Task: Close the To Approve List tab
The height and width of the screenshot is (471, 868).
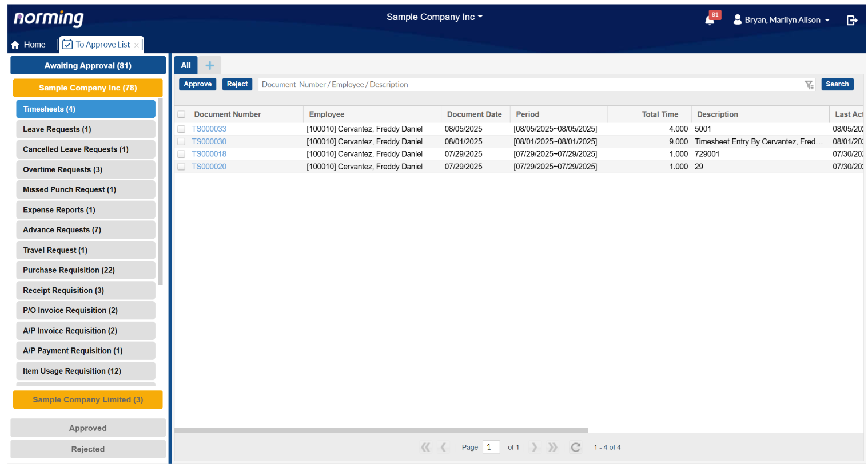Action: tap(137, 45)
